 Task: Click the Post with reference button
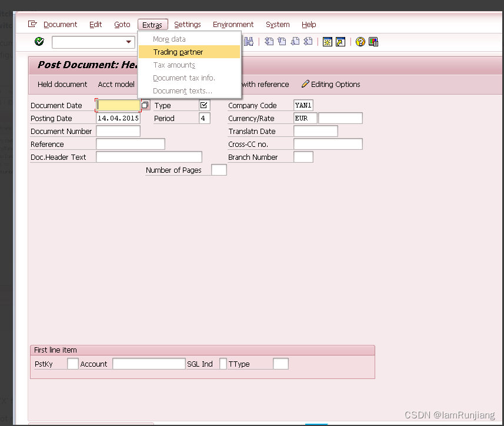(265, 85)
